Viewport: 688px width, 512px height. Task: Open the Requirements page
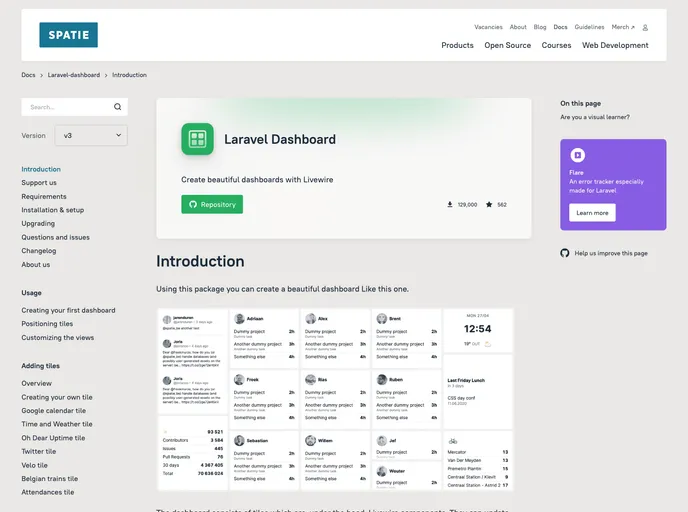click(x=44, y=197)
